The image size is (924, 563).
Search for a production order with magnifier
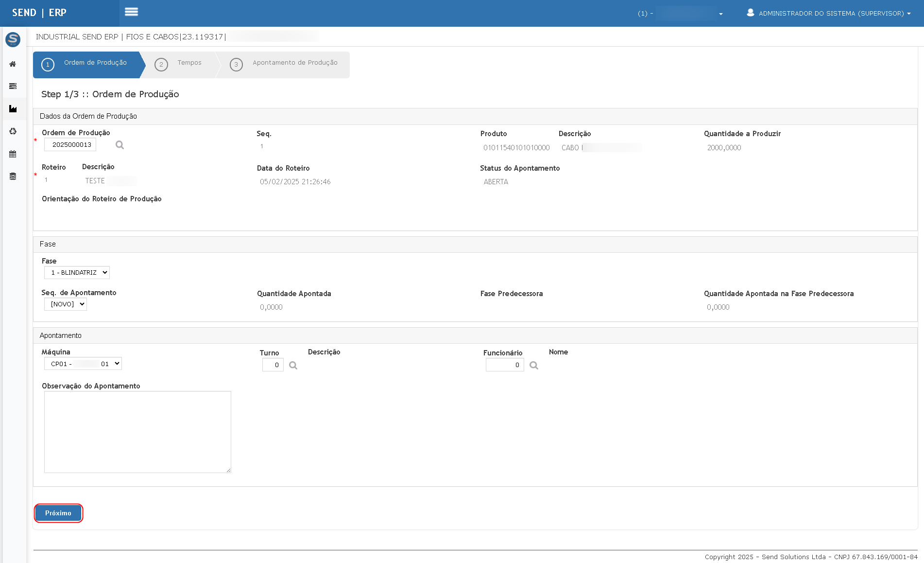coord(120,145)
